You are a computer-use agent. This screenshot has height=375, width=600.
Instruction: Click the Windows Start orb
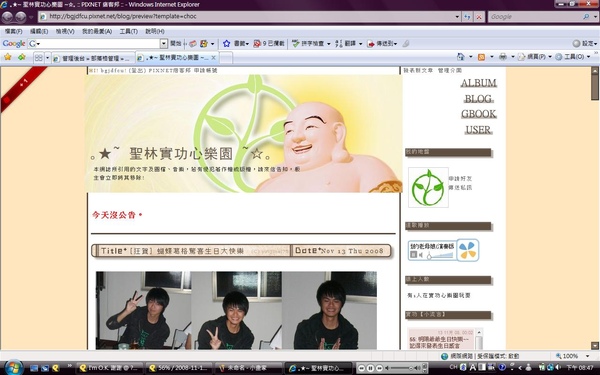tap(13, 367)
